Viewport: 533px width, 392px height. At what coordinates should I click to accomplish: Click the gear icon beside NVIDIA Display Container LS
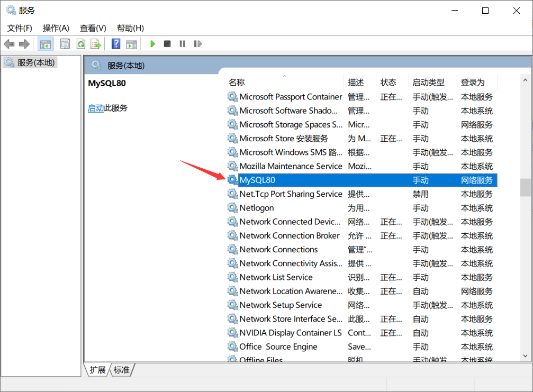point(232,333)
